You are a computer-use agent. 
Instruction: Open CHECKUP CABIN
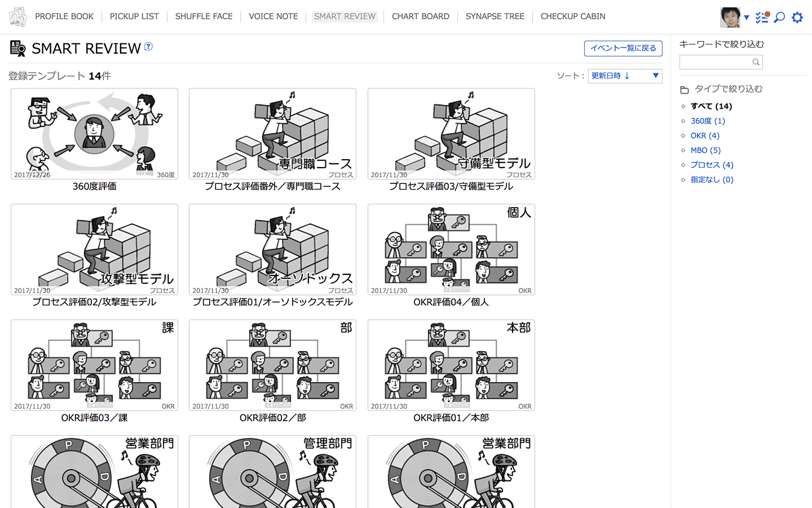pyautogui.click(x=573, y=16)
